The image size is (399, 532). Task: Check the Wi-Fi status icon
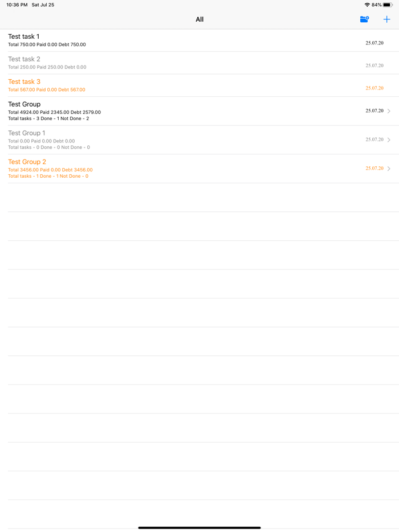(367, 5)
